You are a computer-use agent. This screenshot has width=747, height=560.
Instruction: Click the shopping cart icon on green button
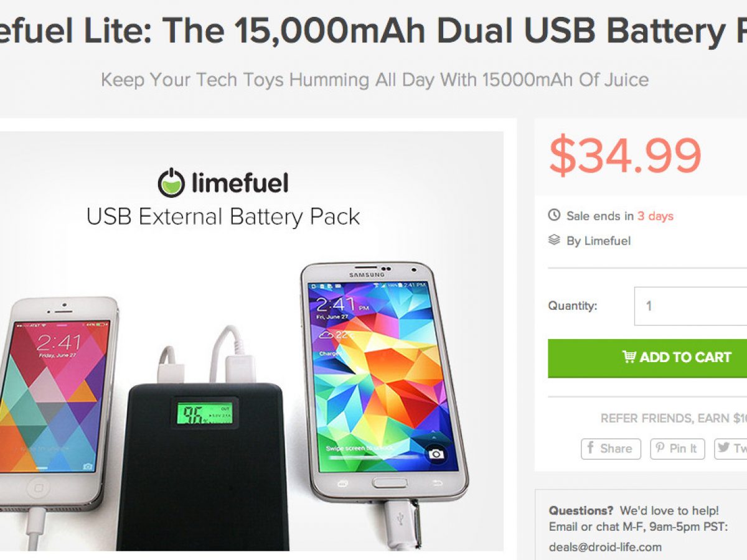tap(629, 357)
